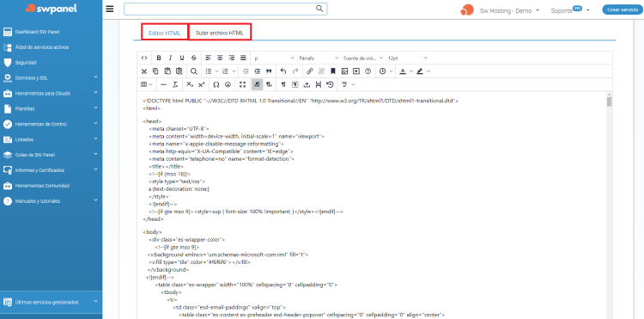Screen dimensions: 644x319
Task: Remove link with the unlink icon
Action: coord(322,71)
